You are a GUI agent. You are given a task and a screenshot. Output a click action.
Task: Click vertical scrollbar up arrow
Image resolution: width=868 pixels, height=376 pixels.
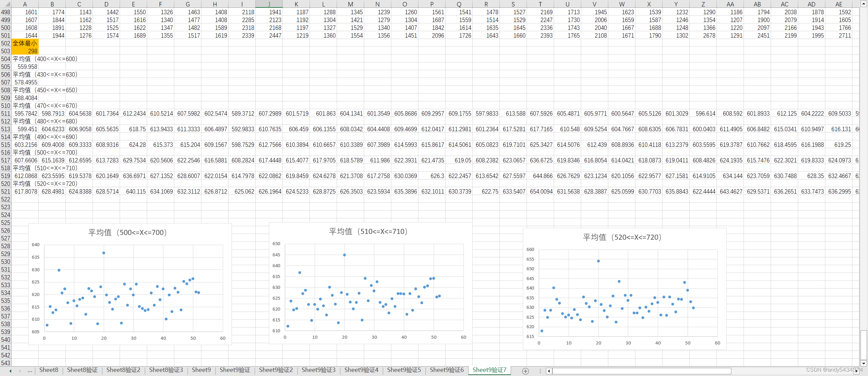click(864, 4)
